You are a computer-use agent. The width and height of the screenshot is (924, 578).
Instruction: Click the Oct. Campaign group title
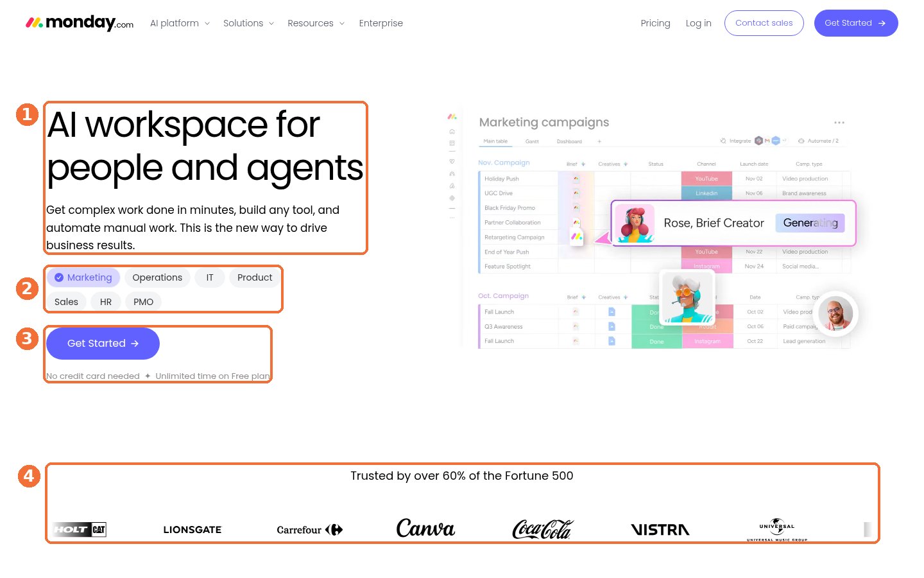(x=503, y=296)
